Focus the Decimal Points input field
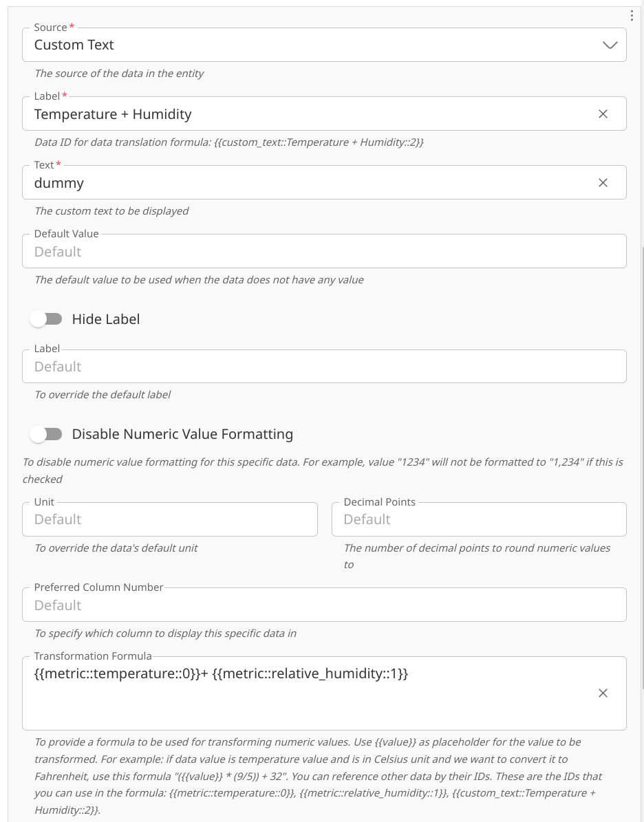The height and width of the screenshot is (822, 644). point(478,519)
